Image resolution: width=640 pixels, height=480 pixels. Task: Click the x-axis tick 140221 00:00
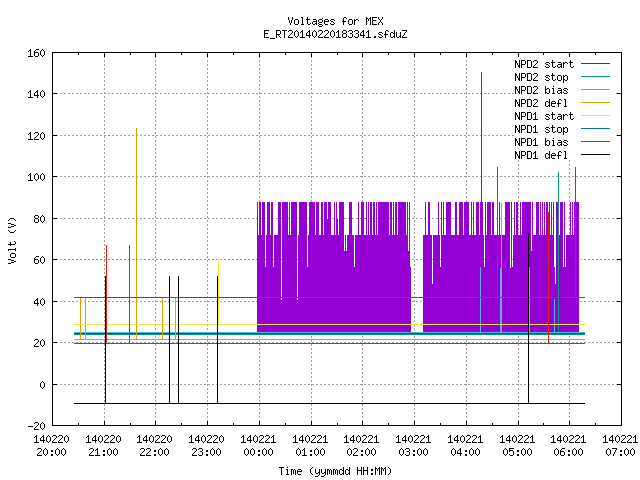point(258,446)
